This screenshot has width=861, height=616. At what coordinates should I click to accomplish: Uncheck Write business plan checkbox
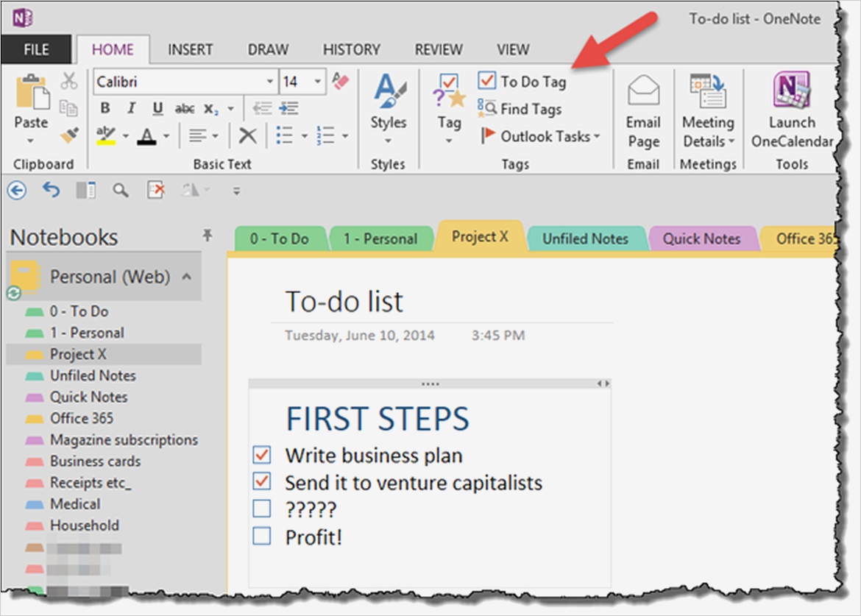click(262, 455)
